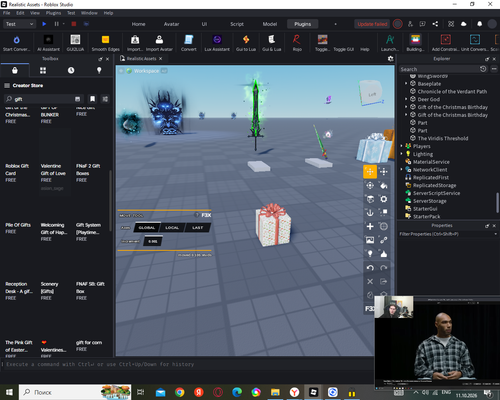Screen dimensions: 500x400
Task: Toggle the F3X Collision tool
Action: [384, 213]
